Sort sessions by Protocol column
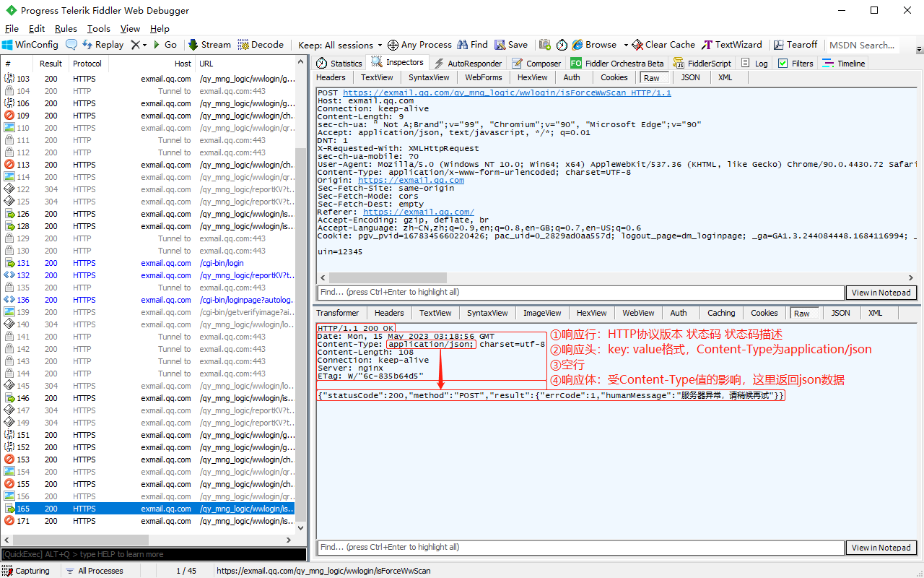 click(87, 64)
